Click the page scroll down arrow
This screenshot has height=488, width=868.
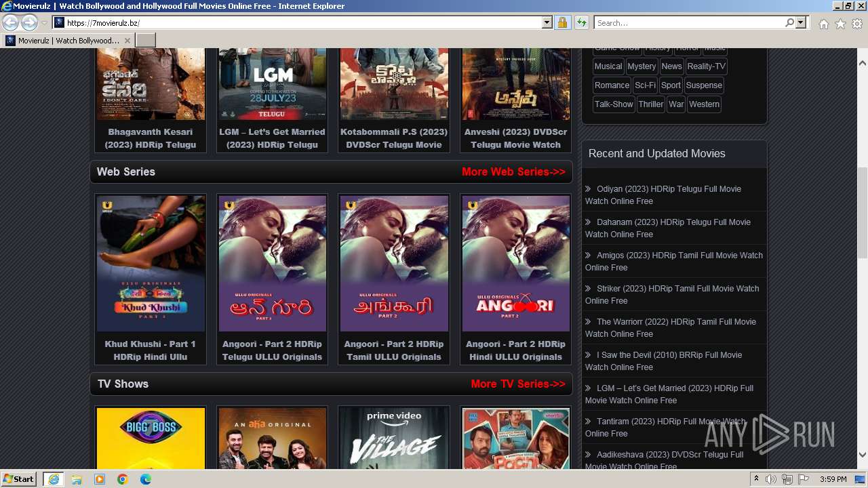pos(863,455)
